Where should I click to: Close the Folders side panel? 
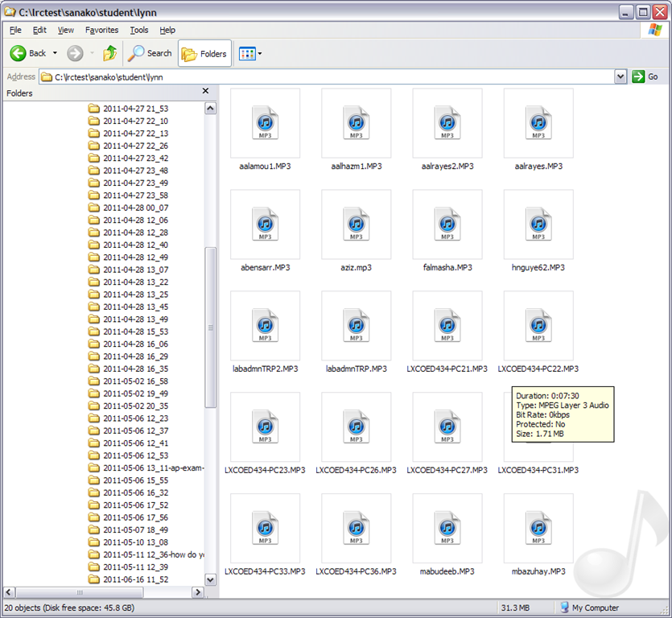[205, 92]
